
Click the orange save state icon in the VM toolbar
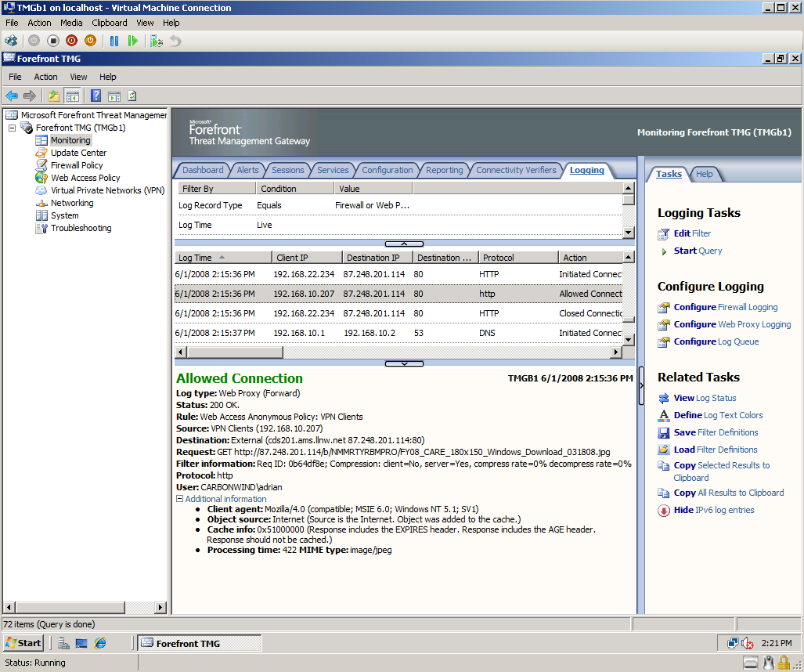pos(90,41)
